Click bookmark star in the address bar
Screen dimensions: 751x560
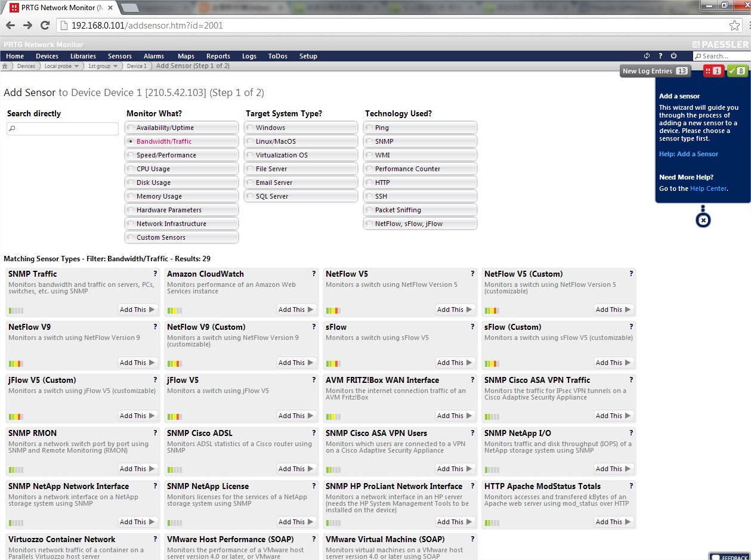pyautogui.click(x=734, y=26)
